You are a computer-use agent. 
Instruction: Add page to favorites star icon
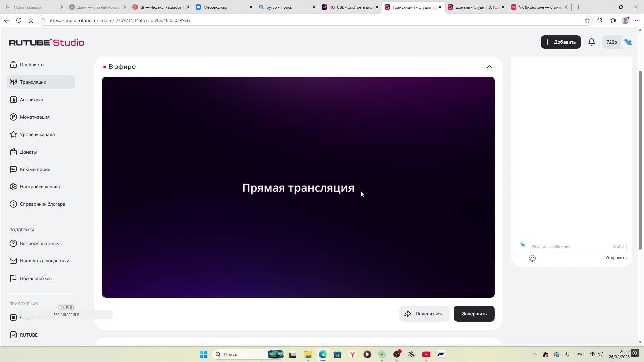(x=587, y=20)
